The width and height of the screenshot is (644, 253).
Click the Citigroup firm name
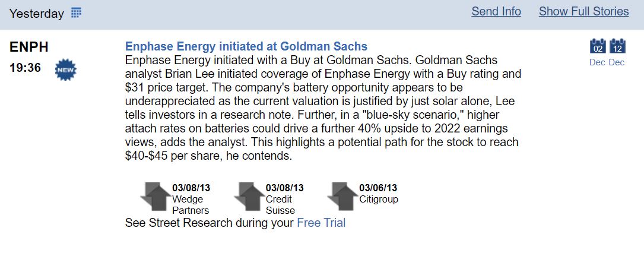[x=379, y=200]
